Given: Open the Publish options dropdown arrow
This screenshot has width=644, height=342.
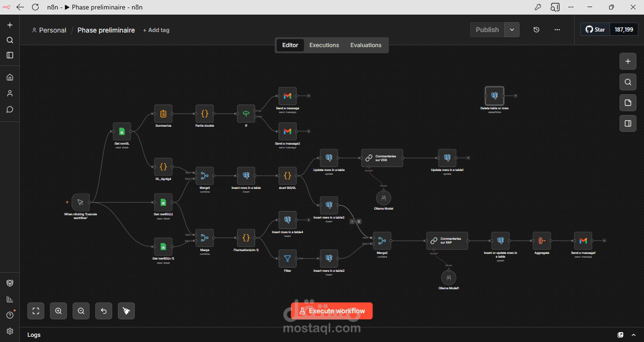Looking at the screenshot, I should 512,30.
